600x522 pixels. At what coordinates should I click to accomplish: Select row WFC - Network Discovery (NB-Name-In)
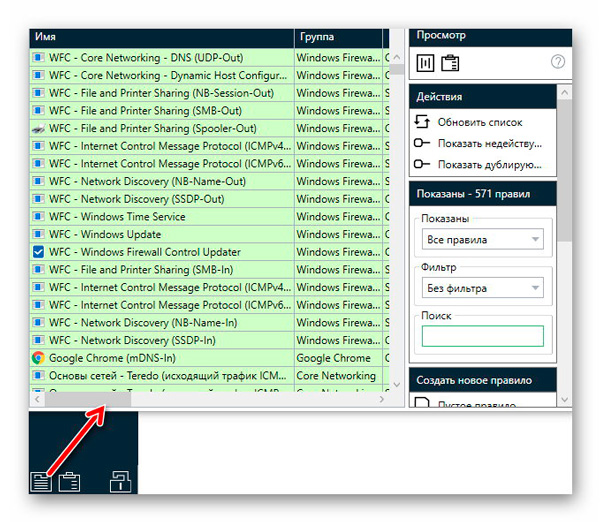pos(209,323)
